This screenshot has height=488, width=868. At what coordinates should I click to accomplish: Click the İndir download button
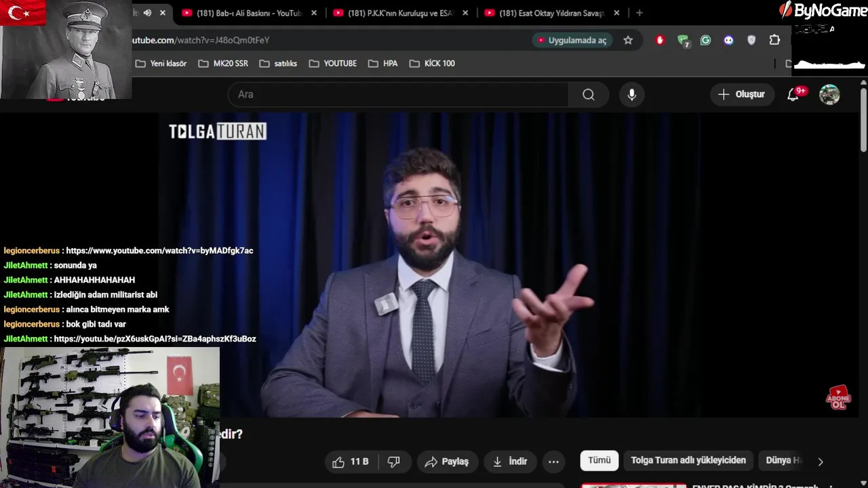pos(510,462)
